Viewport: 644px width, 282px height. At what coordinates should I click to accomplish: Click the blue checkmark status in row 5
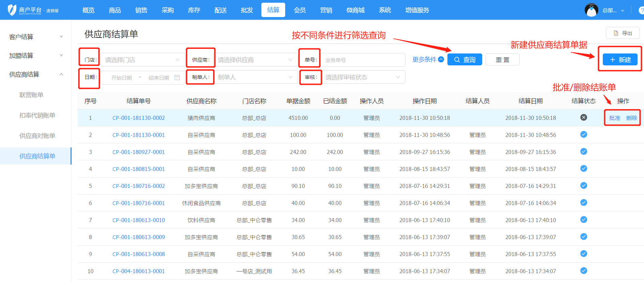tap(583, 186)
